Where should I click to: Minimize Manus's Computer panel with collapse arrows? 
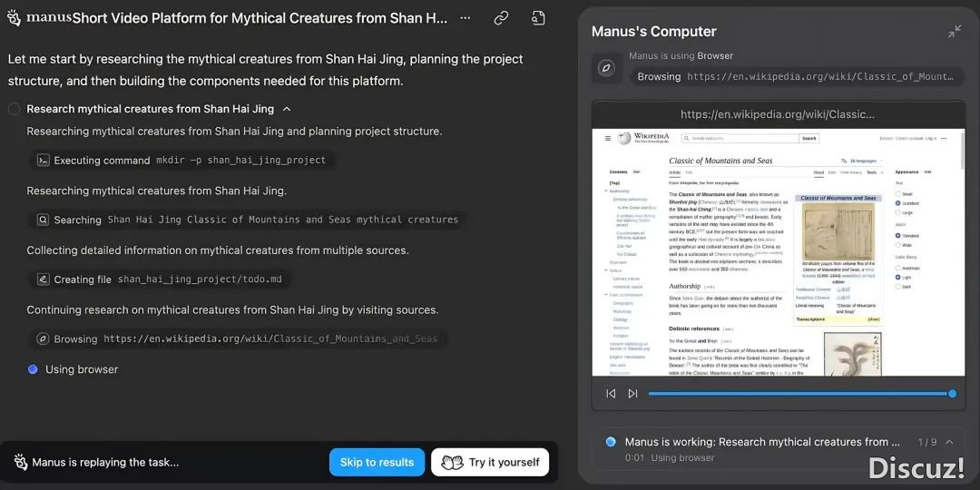click(x=955, y=32)
